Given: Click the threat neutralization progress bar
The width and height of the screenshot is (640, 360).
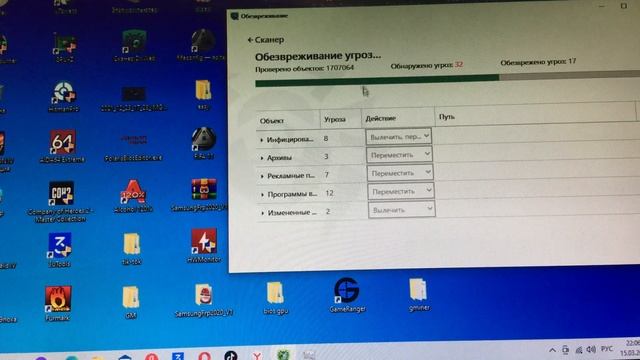Looking at the screenshot, I should (447, 79).
